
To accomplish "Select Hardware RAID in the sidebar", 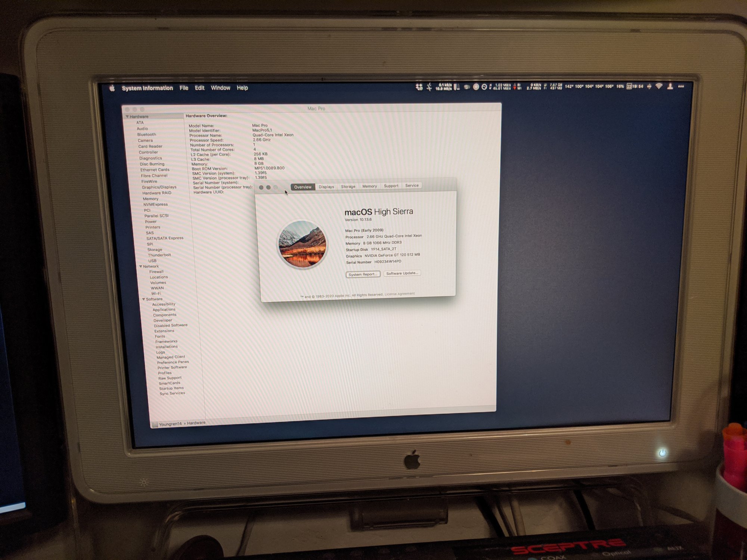I will [x=157, y=193].
